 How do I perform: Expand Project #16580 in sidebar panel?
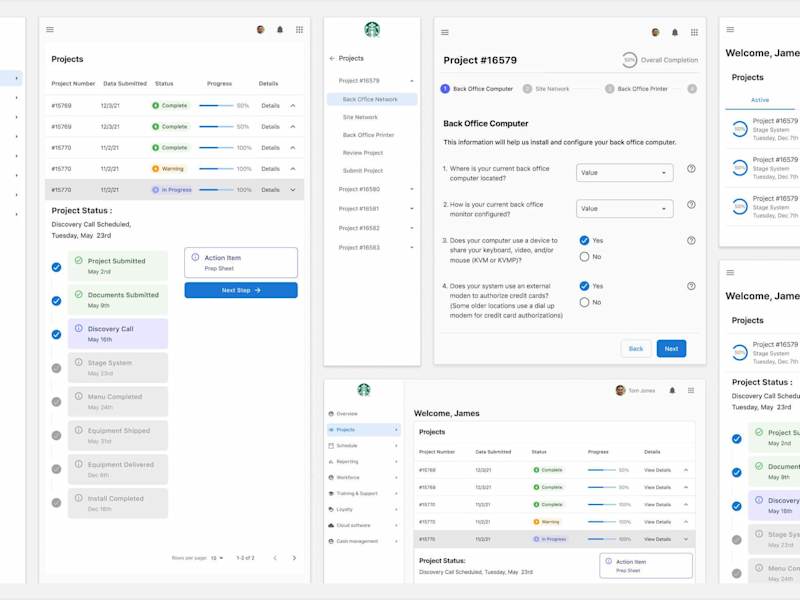click(x=411, y=189)
